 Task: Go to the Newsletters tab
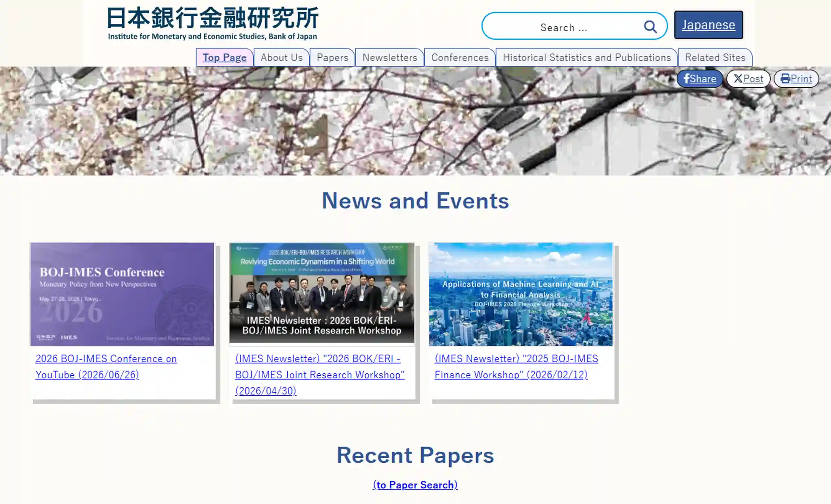[390, 57]
